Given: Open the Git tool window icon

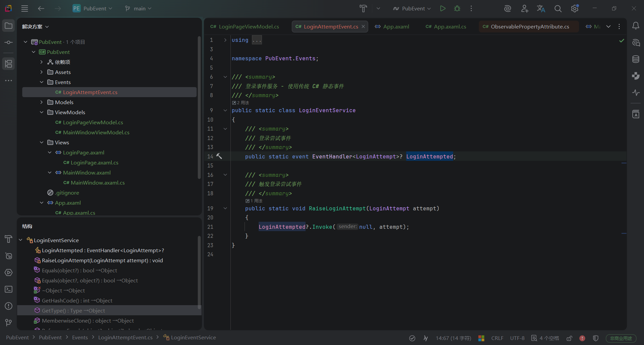Looking at the screenshot, I should (8, 323).
